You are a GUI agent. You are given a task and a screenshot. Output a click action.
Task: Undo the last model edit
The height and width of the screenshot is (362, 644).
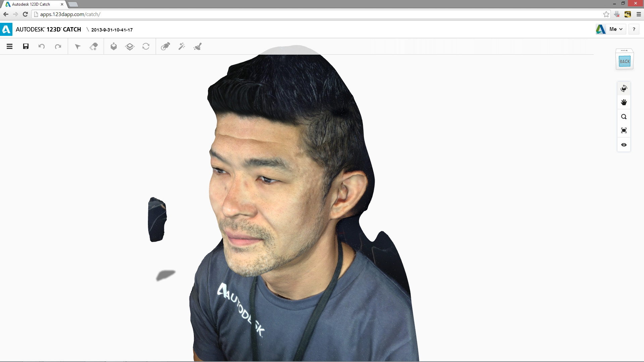click(42, 46)
